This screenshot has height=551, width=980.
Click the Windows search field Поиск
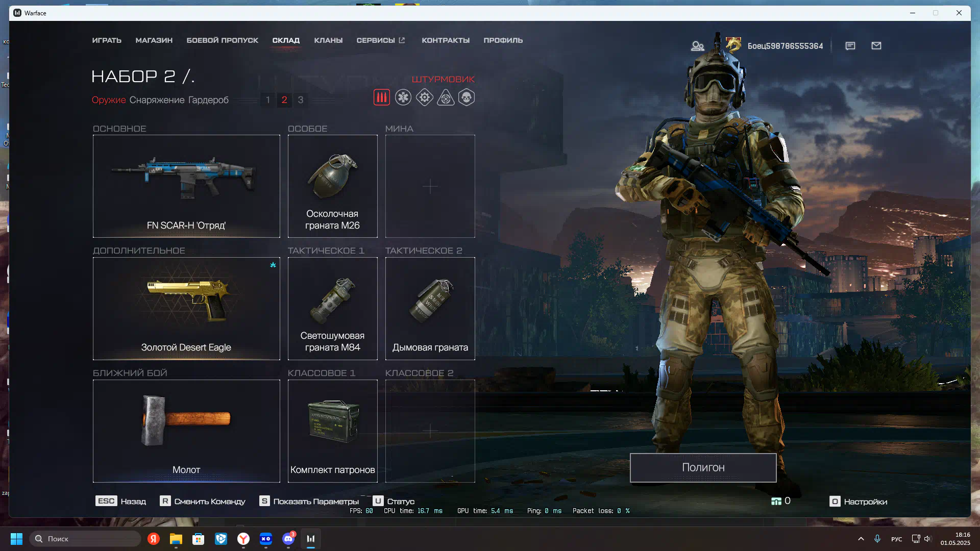coord(85,539)
